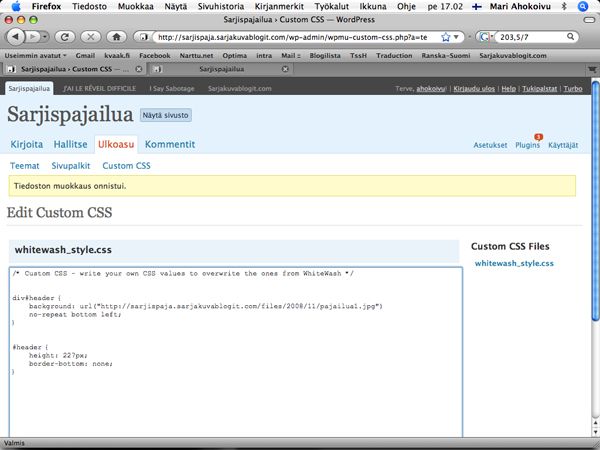This screenshot has height=450, width=600.
Task: Open the Tukipalstat link
Action: click(x=540, y=89)
